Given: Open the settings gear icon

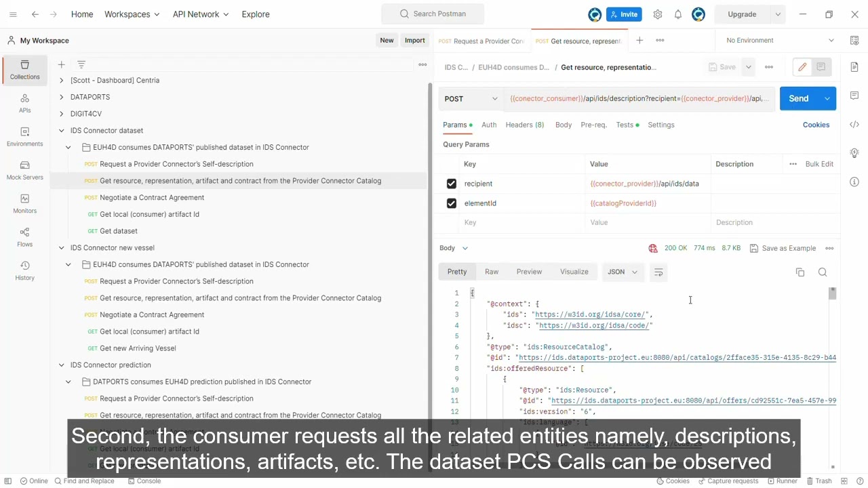Looking at the screenshot, I should [657, 14].
